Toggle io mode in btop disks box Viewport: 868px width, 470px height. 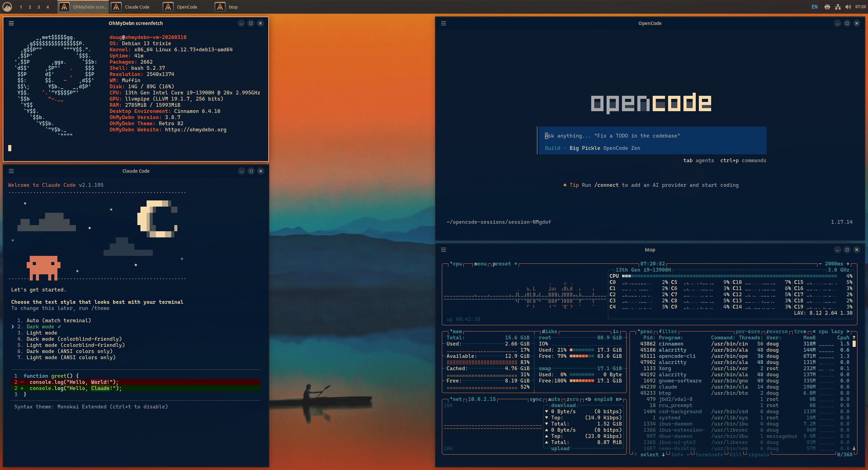(x=615, y=331)
